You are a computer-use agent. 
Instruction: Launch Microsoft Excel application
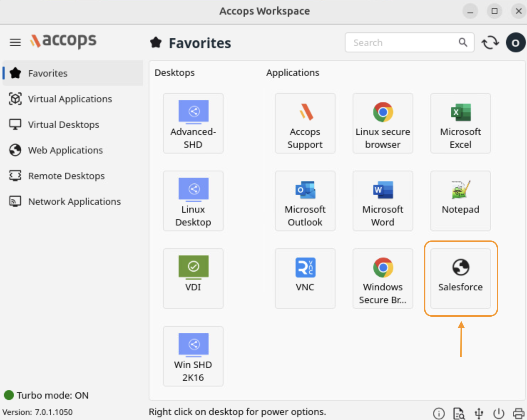pos(460,123)
